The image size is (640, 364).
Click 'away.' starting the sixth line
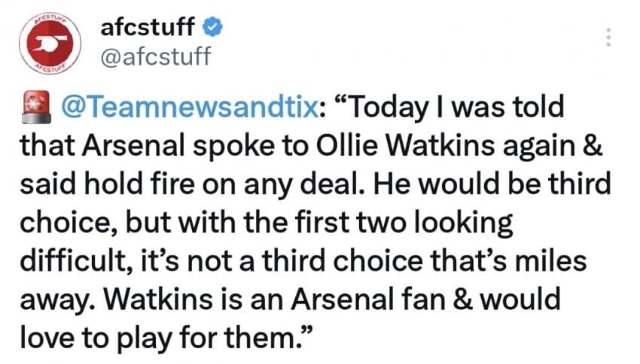pyautogui.click(x=57, y=300)
